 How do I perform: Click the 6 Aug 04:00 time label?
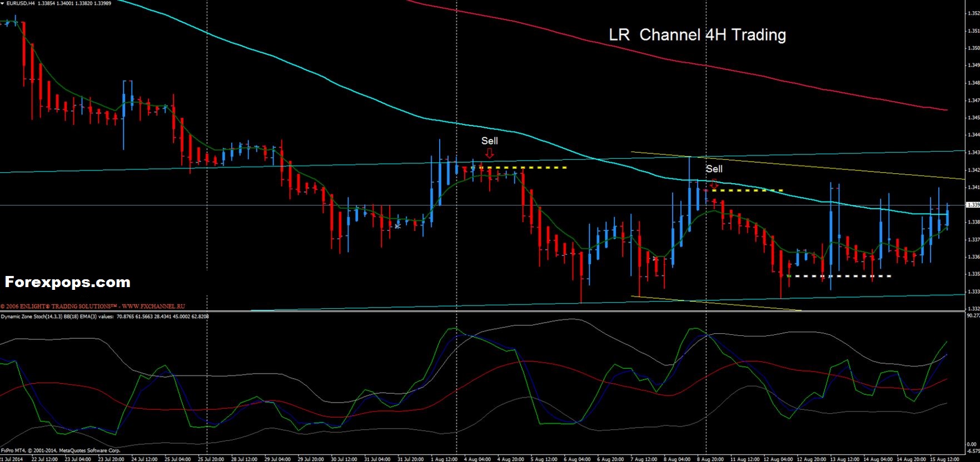577,459
